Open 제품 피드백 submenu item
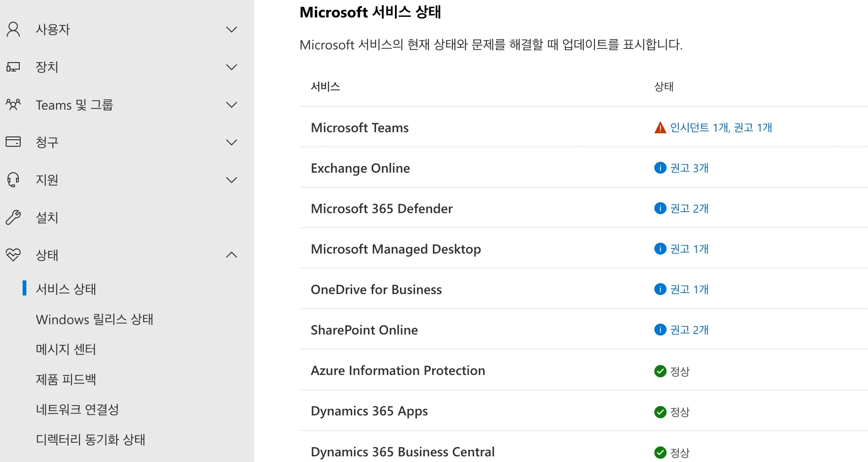 point(66,379)
